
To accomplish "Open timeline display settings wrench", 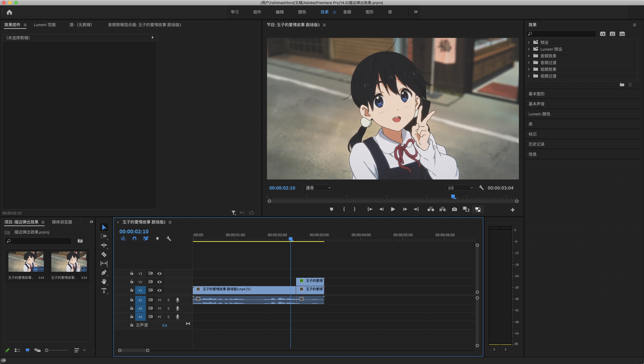I will click(169, 239).
